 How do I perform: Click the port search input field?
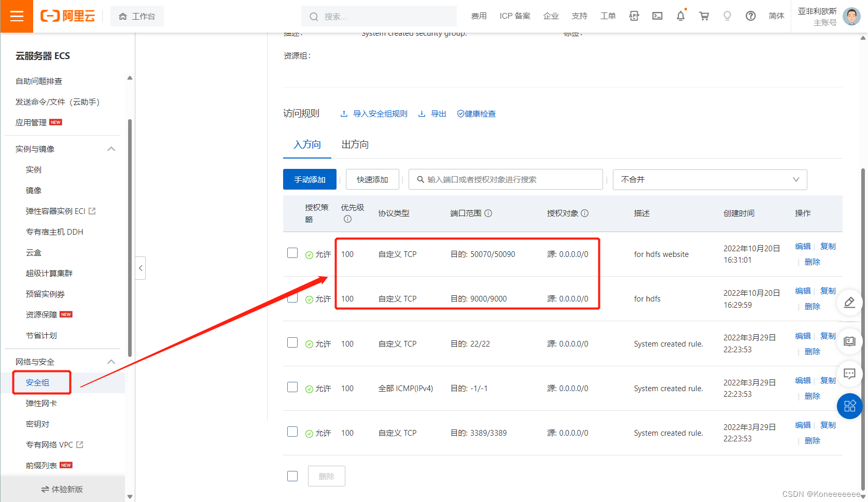point(506,179)
